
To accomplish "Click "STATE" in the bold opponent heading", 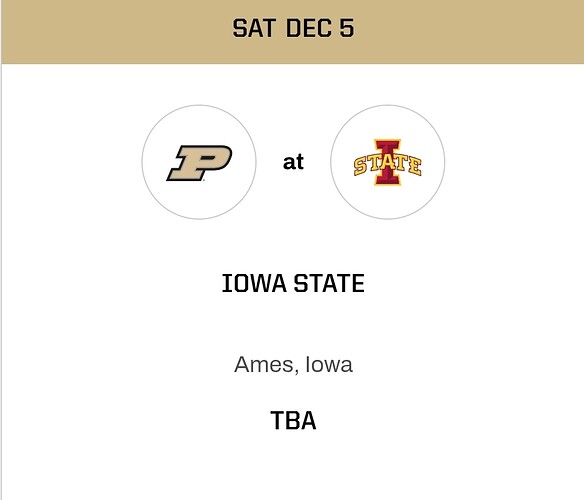I will [x=329, y=283].
